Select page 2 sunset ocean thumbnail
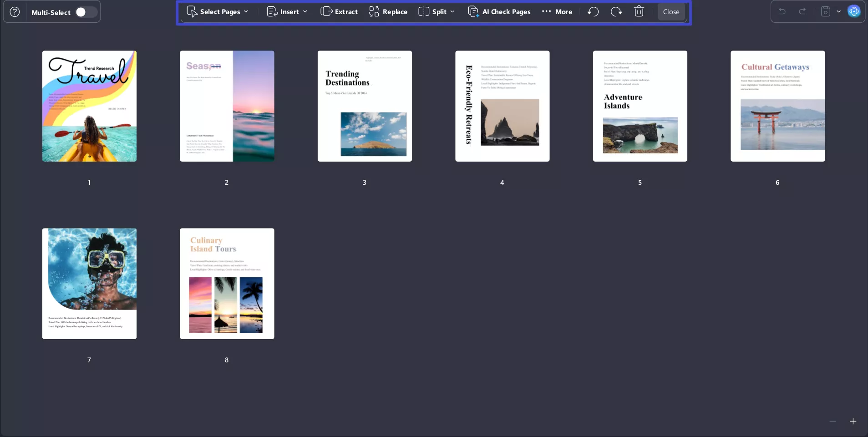868x437 pixels. coord(227,106)
